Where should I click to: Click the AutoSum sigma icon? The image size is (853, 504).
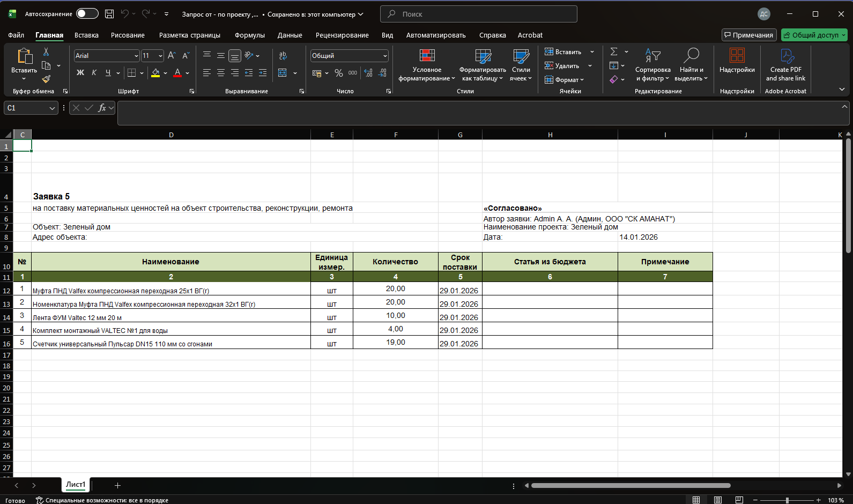click(x=614, y=52)
